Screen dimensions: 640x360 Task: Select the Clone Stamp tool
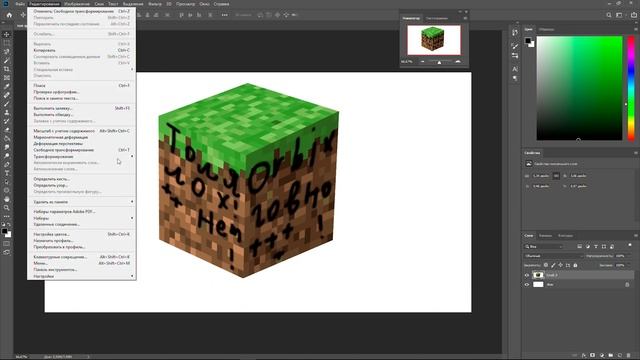[x=7, y=112]
